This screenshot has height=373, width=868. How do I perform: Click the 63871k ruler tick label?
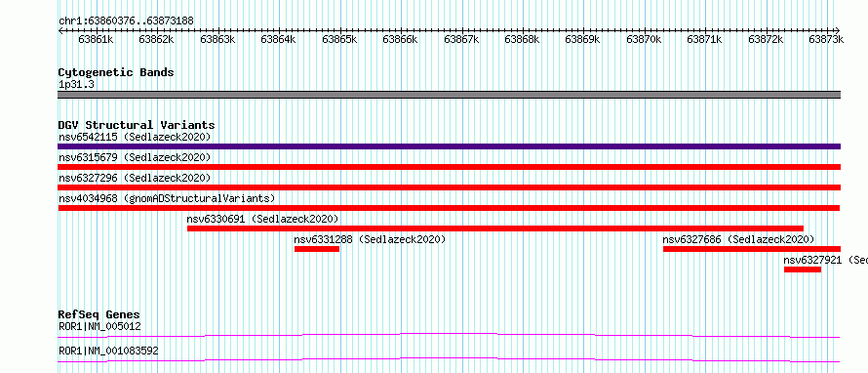click(x=705, y=39)
